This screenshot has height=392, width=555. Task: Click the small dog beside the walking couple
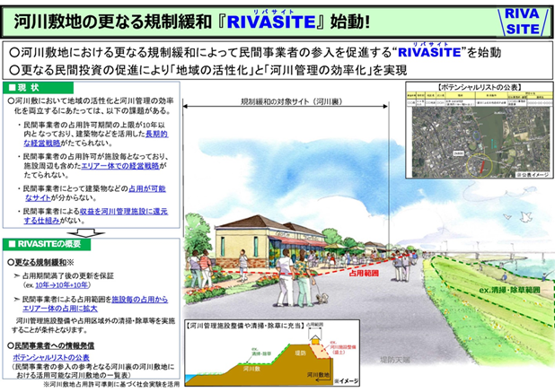pyautogui.click(x=322, y=298)
